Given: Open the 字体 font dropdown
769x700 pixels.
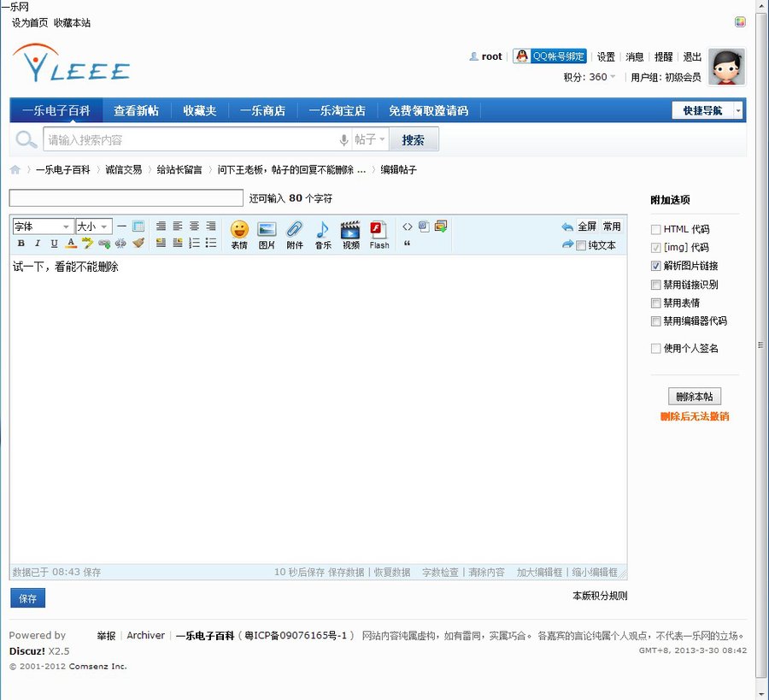Looking at the screenshot, I should coord(42,226).
